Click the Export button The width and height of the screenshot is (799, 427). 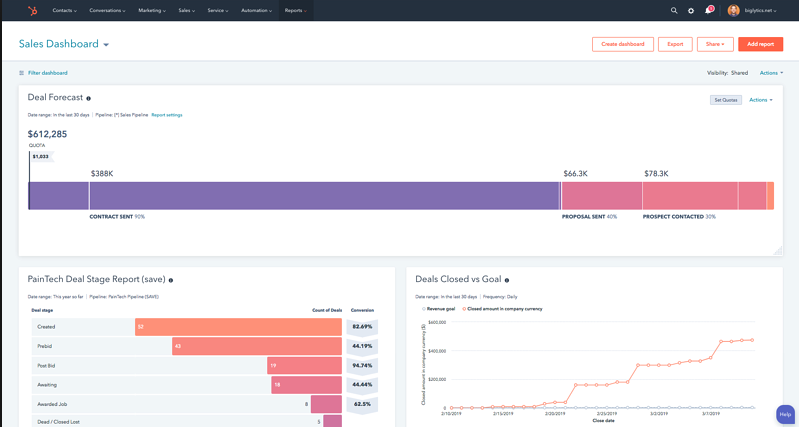coord(675,44)
